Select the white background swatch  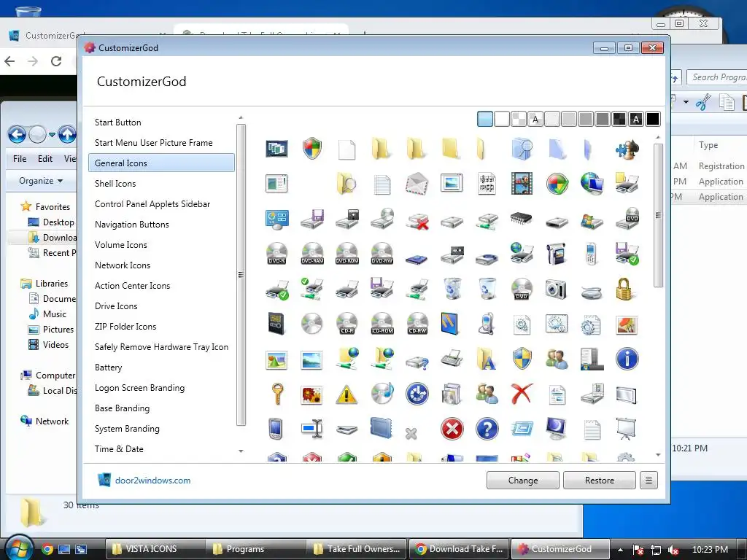point(502,119)
